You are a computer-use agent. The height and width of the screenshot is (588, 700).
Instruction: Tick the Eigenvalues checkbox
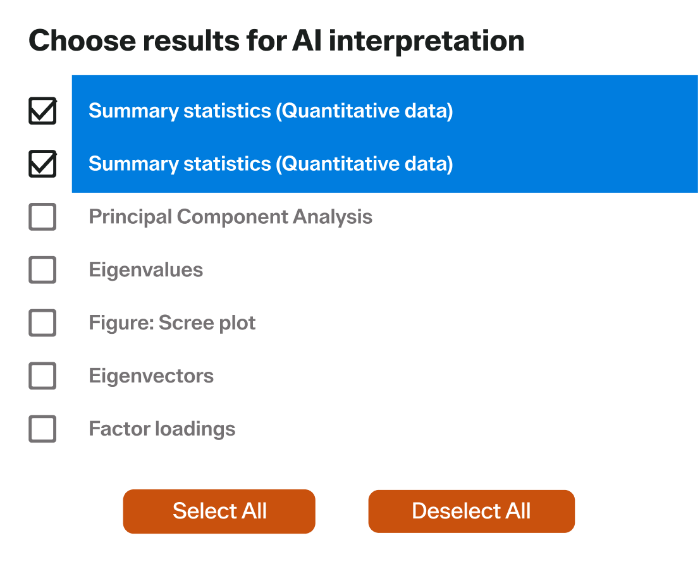click(42, 270)
